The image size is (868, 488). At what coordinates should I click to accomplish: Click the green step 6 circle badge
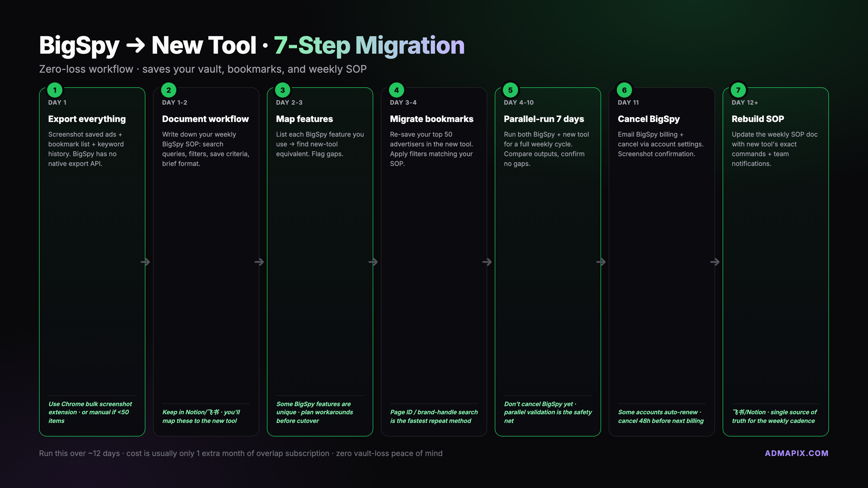tap(624, 90)
